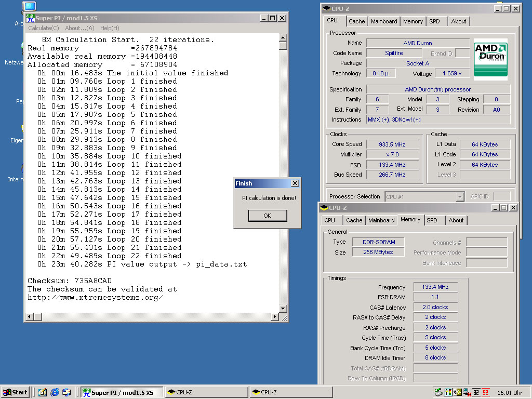Viewport: 532px width, 399px height.
Task: Open the Arbeitsplatz desktop icon
Action: [x=29, y=7]
